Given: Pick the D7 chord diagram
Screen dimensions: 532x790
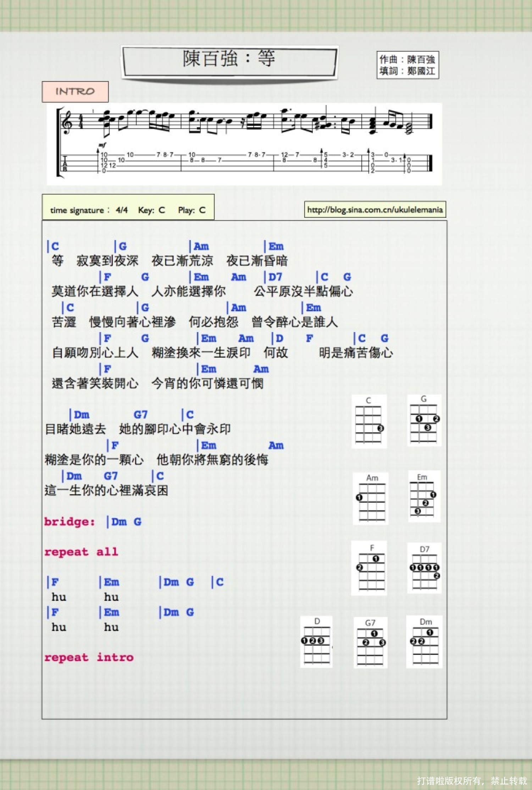Looking at the screenshot, I should (424, 568).
